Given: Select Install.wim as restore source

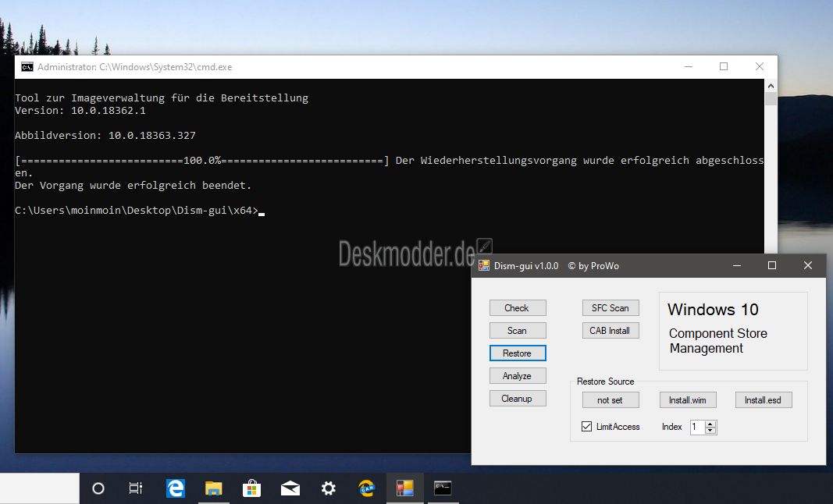Looking at the screenshot, I should point(688,400).
